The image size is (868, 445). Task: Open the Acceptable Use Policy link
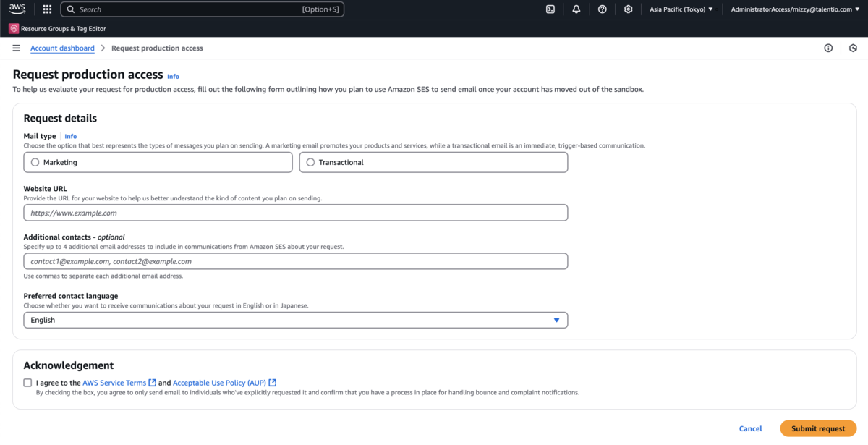tap(219, 382)
